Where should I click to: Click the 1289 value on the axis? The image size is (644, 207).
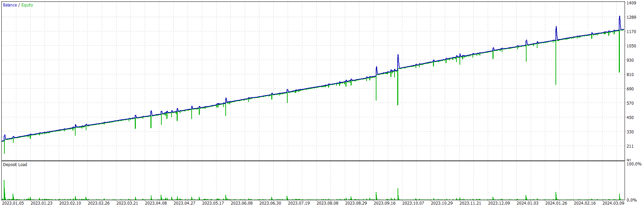631,17
